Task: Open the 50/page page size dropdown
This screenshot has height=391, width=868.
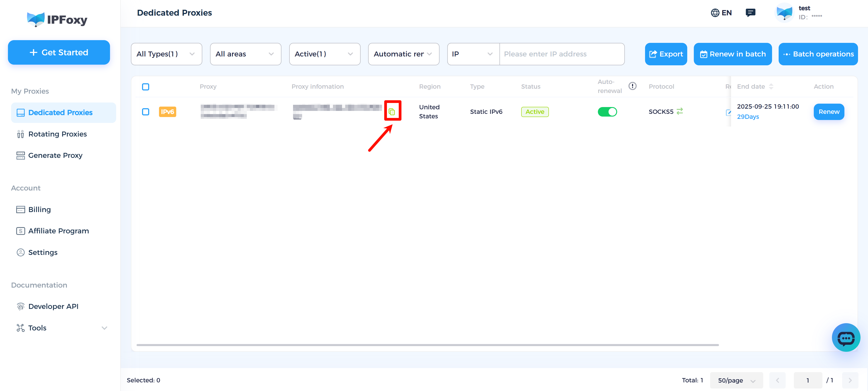Action: pyautogui.click(x=736, y=380)
